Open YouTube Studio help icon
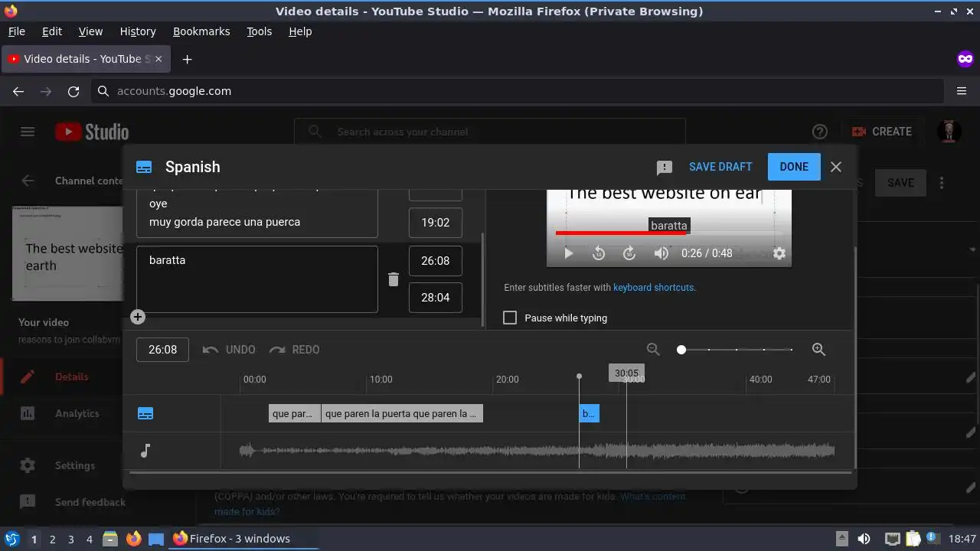The image size is (980, 551). click(820, 132)
